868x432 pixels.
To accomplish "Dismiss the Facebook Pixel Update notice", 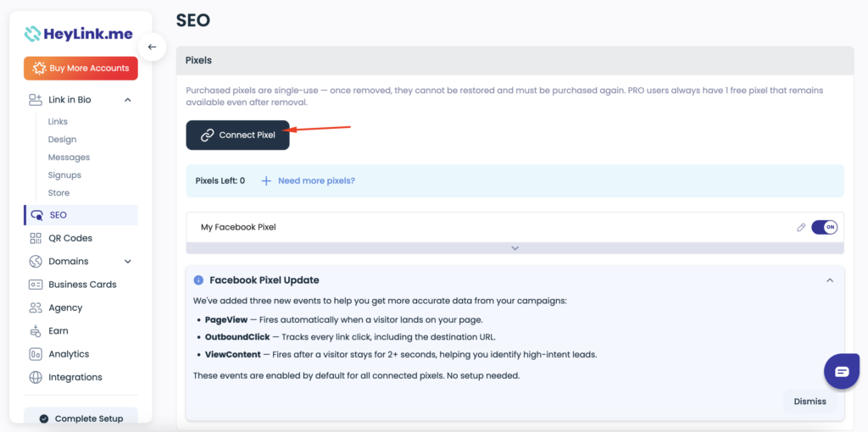I will (x=810, y=402).
